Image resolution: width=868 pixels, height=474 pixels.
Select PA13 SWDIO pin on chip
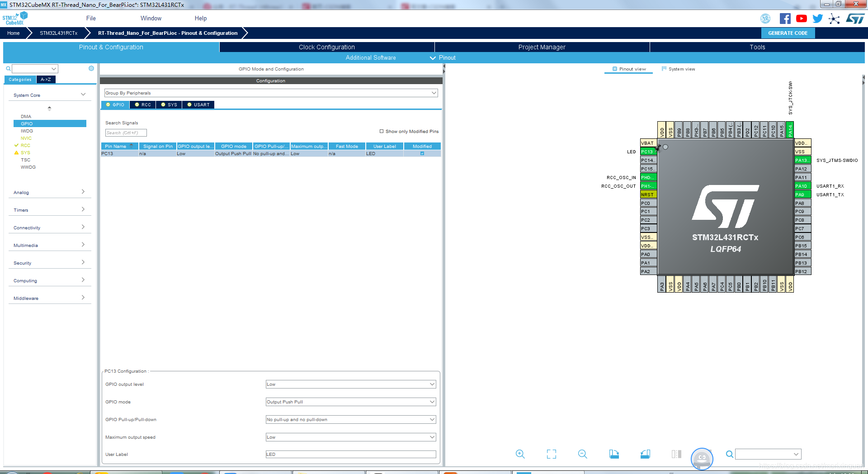click(x=803, y=160)
